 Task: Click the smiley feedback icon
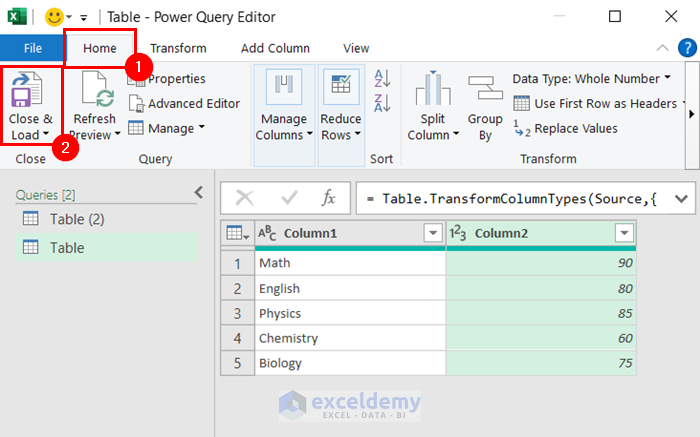54,17
